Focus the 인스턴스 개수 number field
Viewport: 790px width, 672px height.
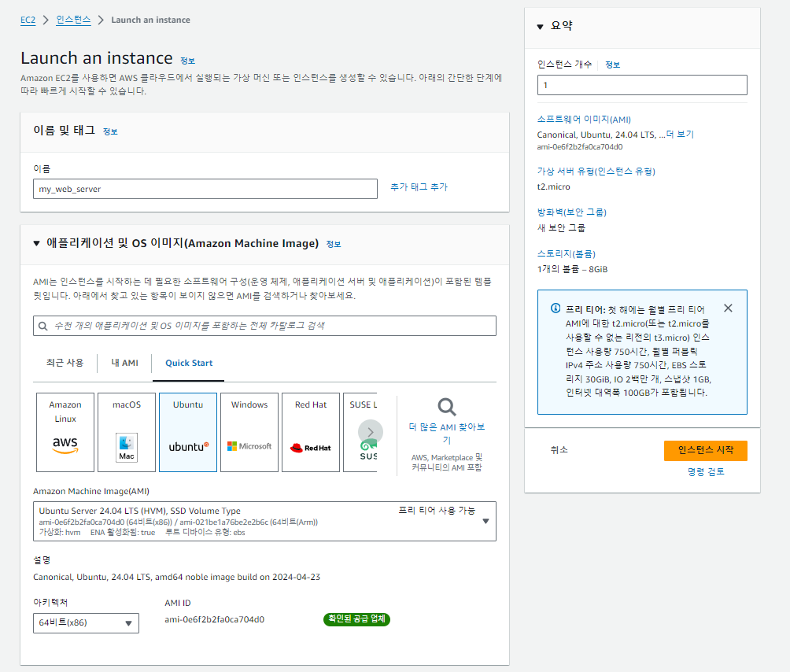(x=642, y=85)
